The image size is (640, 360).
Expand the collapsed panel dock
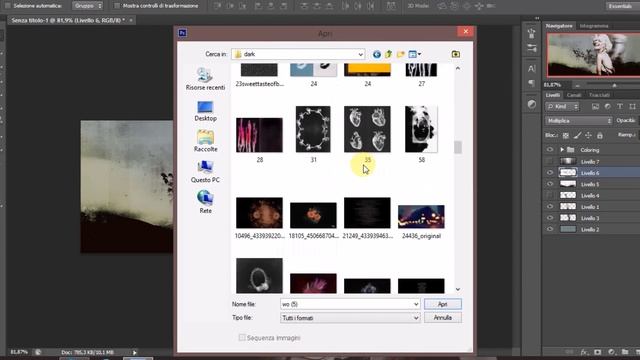pyautogui.click(x=537, y=18)
